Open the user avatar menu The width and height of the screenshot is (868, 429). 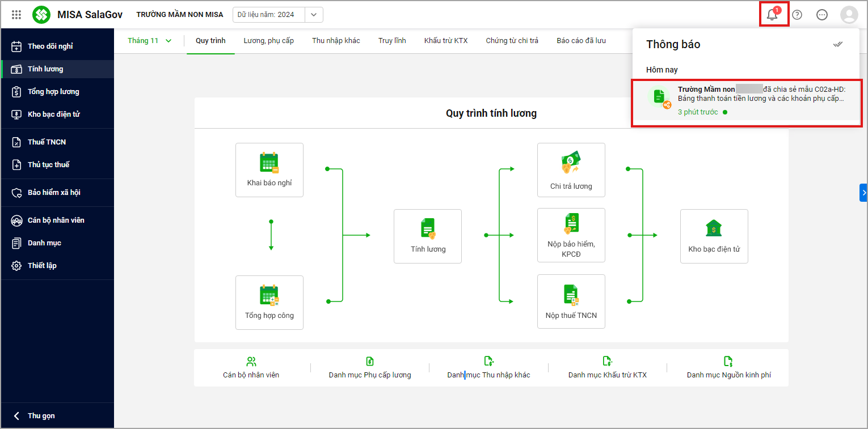tap(849, 15)
